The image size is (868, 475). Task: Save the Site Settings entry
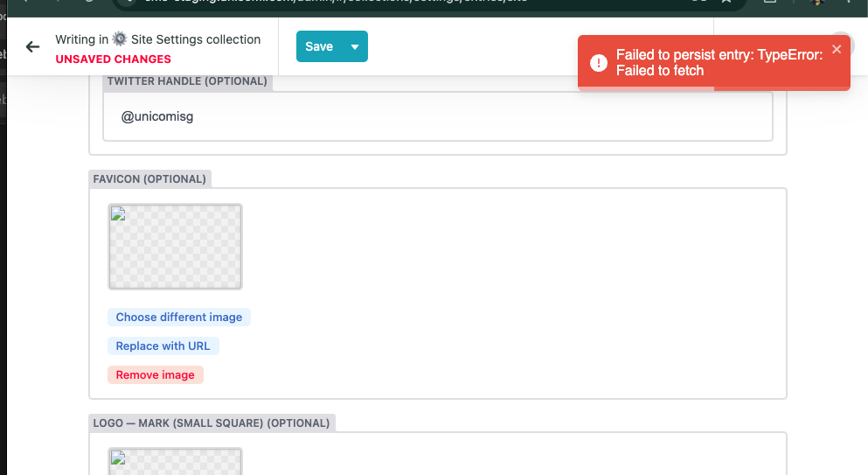[319, 46]
